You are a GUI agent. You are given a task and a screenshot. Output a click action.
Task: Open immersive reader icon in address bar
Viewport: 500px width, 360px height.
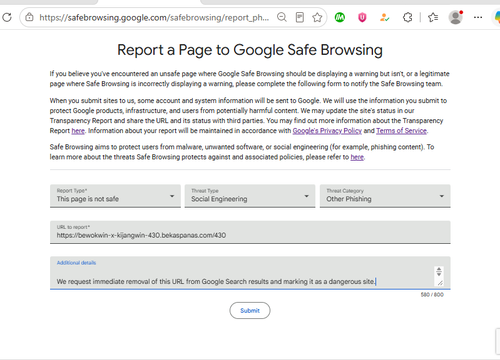[300, 17]
